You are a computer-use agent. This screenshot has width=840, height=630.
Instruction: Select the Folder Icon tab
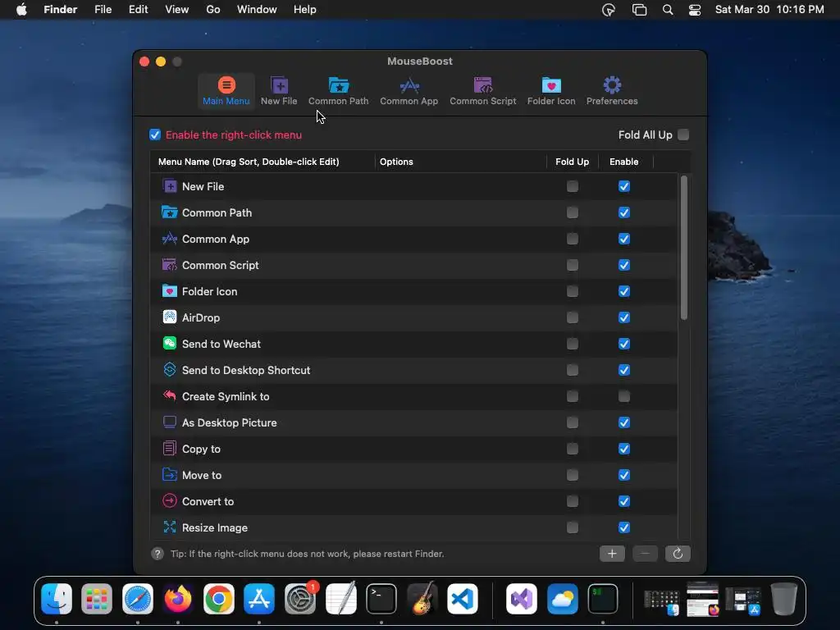tap(550, 91)
